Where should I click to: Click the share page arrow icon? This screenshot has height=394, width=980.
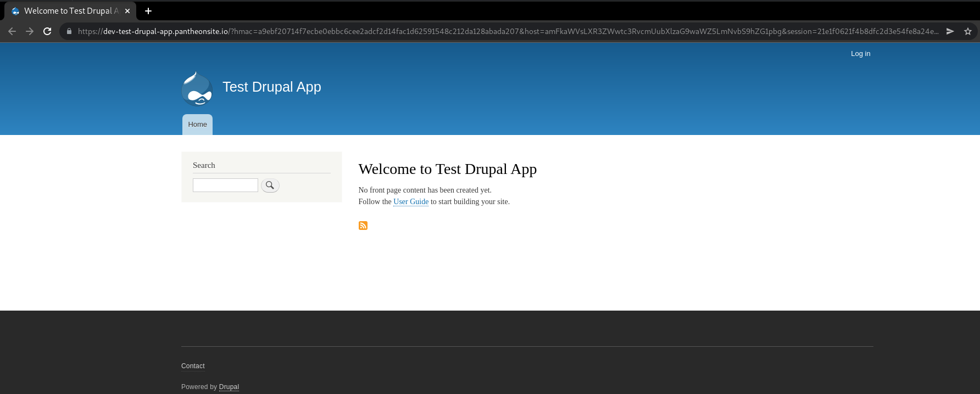tap(950, 31)
